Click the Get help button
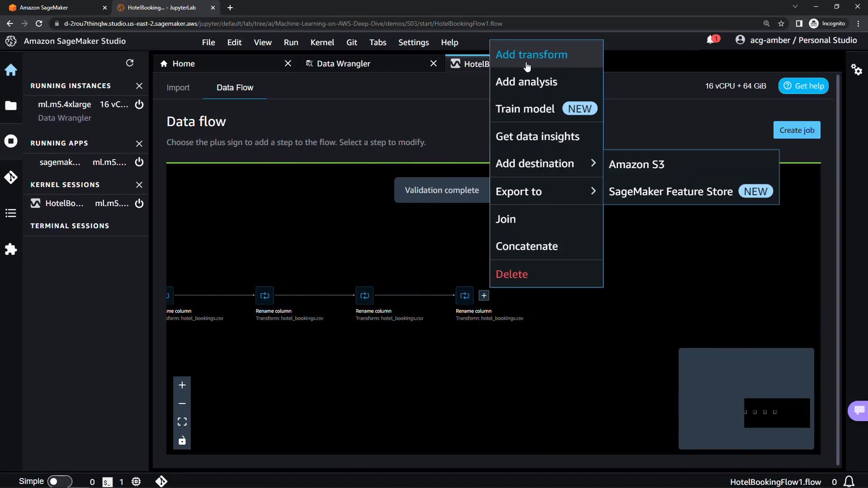The image size is (868, 488). (x=803, y=86)
